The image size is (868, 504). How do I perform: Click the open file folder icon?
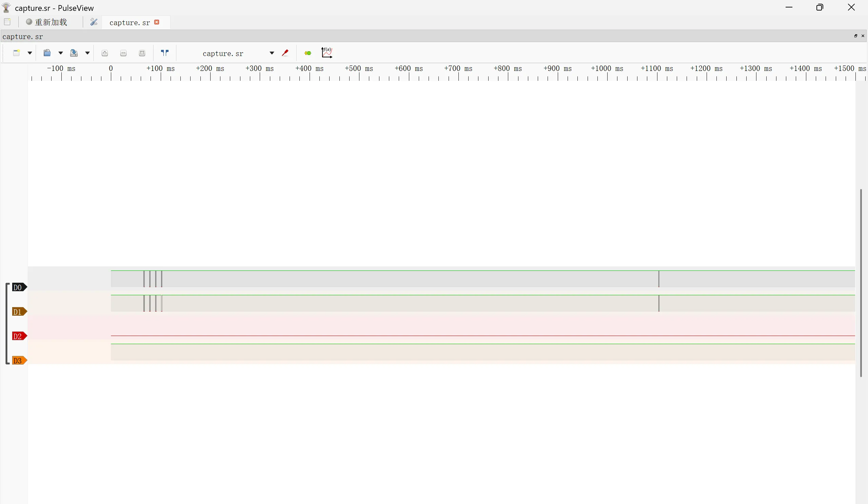pos(47,53)
